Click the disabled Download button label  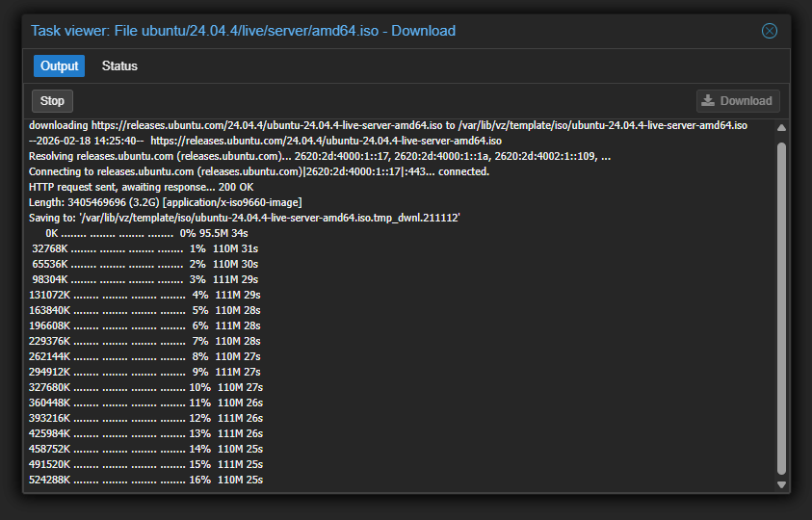[x=746, y=101]
